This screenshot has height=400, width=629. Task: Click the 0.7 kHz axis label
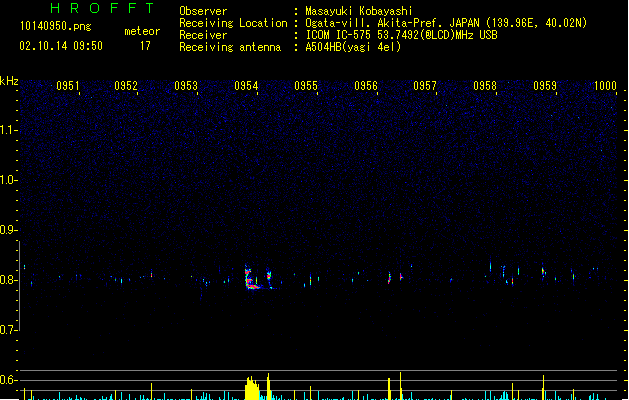(x=8, y=330)
